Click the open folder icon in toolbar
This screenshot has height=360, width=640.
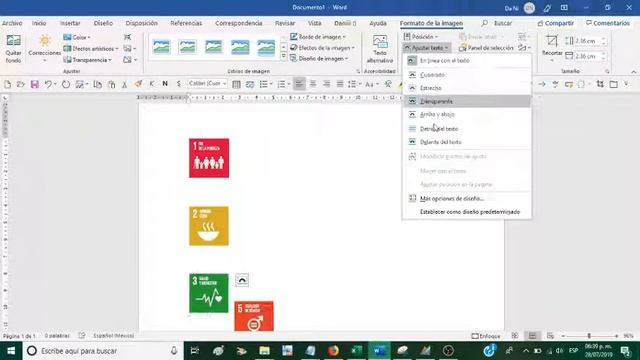tap(21, 84)
